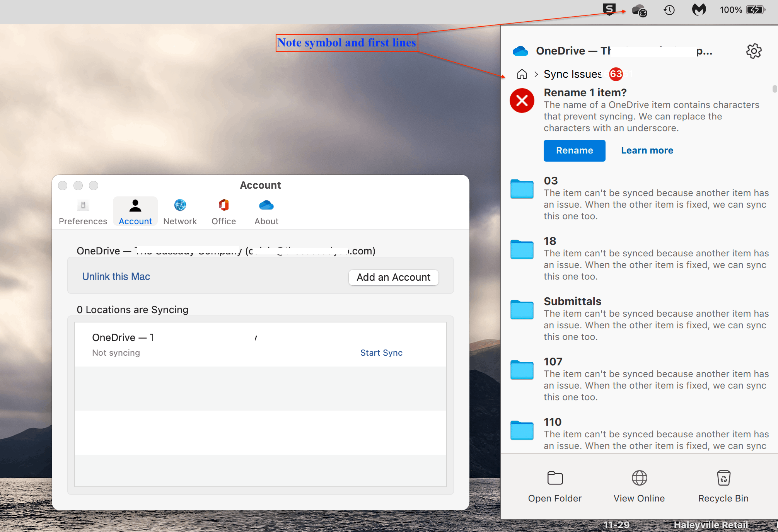Click Add an Account button

394,277
